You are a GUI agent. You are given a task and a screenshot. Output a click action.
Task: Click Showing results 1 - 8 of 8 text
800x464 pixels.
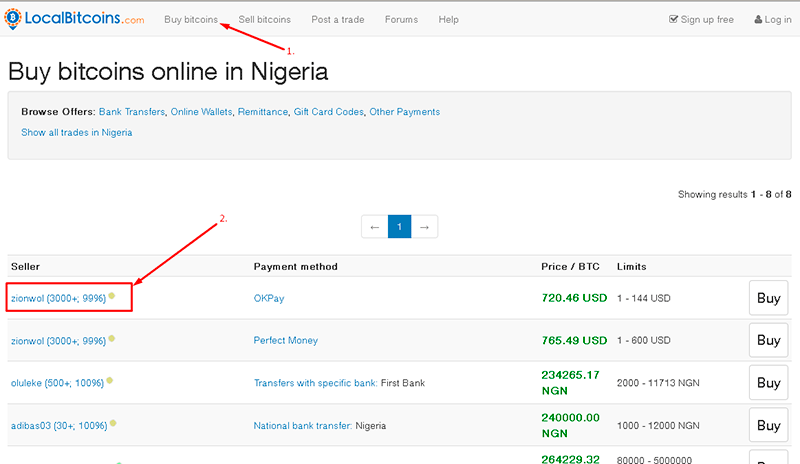(735, 194)
